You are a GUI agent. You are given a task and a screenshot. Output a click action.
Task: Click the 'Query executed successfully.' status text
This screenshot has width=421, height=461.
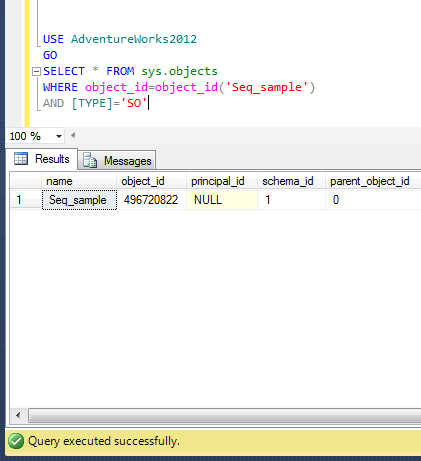pos(104,441)
